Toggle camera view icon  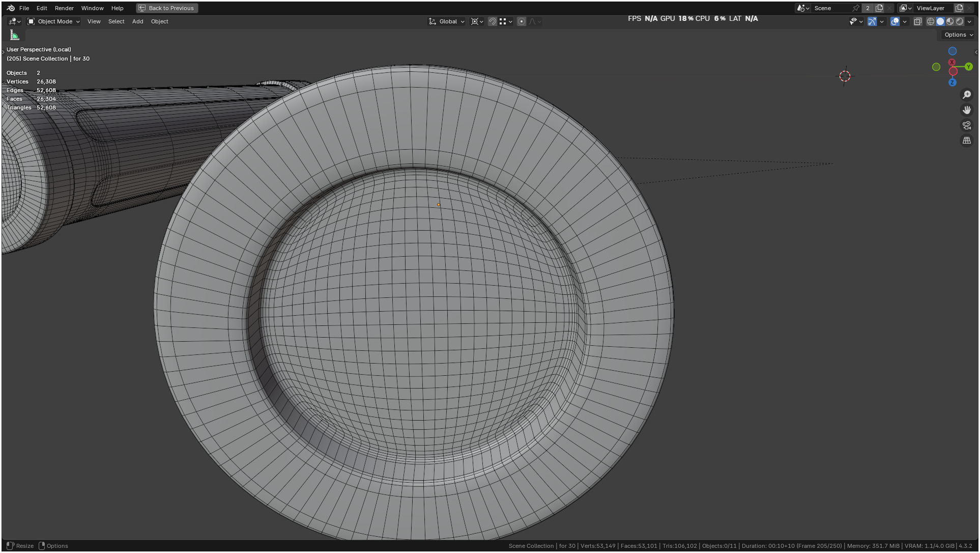click(966, 125)
